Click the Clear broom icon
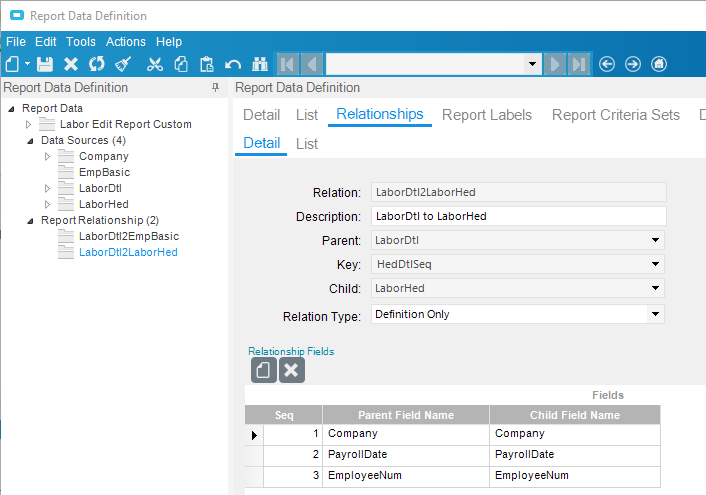Viewport: 706px width, 495px height. point(122,64)
